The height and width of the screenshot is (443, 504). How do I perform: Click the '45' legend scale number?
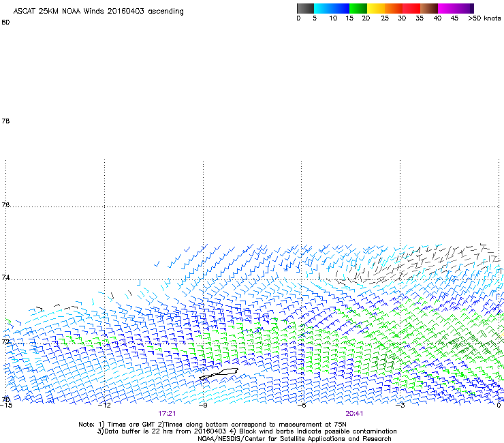coord(454,18)
